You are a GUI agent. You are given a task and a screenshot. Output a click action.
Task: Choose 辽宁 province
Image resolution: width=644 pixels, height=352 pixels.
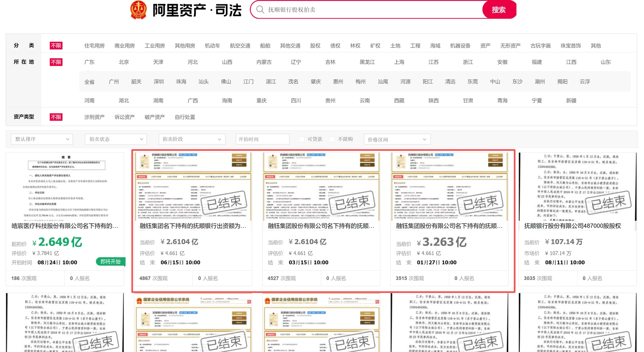click(296, 62)
